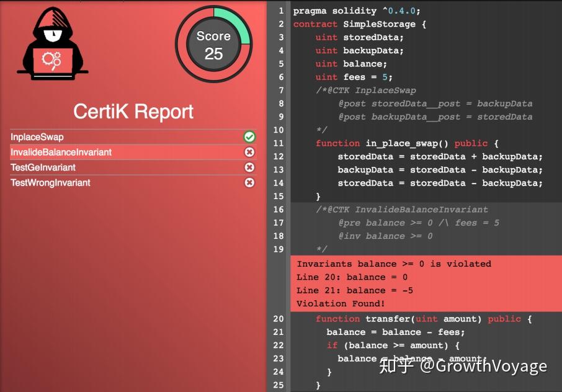The image size is (562, 392).
Task: Click 'function transfer(uint amount) public {' line
Action: [x=424, y=319]
